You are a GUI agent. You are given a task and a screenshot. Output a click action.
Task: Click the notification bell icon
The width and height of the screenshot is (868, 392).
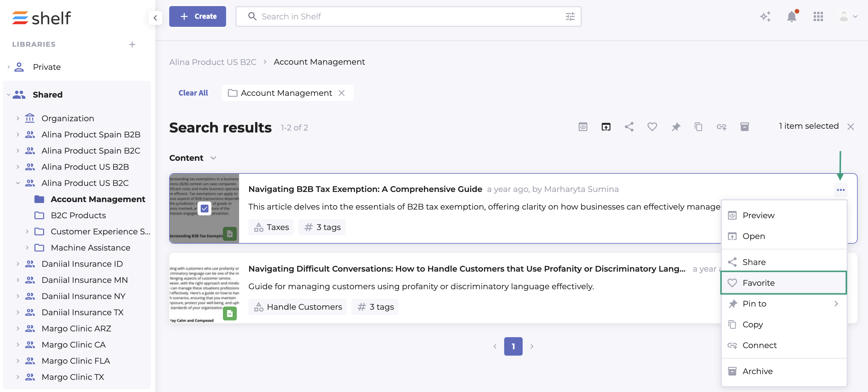tap(791, 16)
